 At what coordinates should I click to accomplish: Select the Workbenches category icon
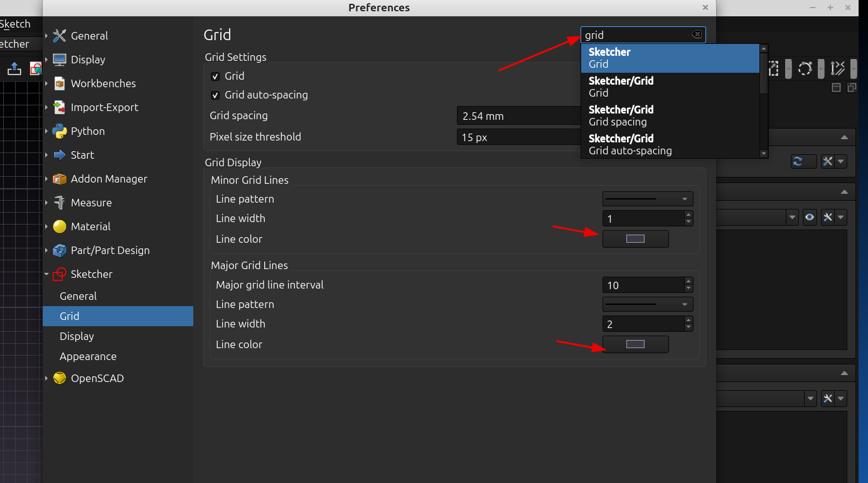click(60, 83)
